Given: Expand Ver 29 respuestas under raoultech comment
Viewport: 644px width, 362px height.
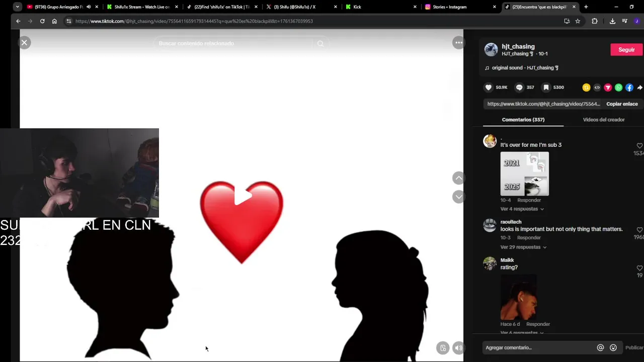Looking at the screenshot, I should 523,247.
